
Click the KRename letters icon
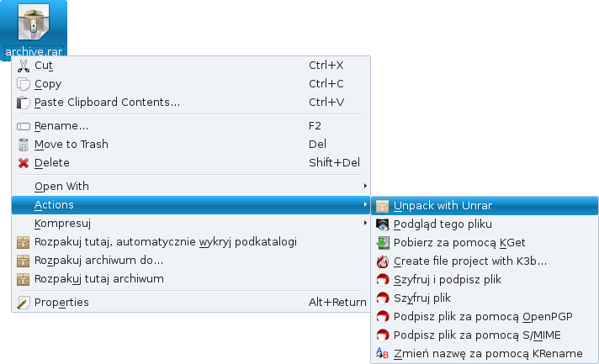383,354
